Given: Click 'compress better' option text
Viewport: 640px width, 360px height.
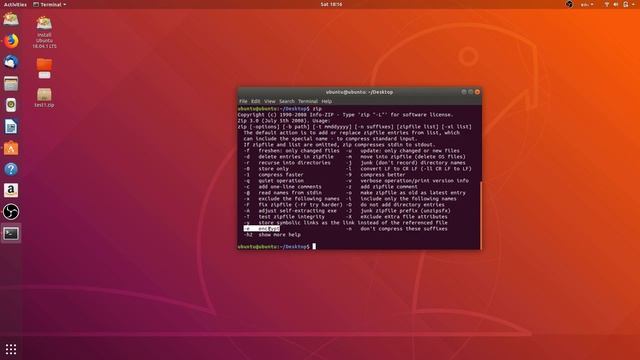Looking at the screenshot, I should click(383, 175).
